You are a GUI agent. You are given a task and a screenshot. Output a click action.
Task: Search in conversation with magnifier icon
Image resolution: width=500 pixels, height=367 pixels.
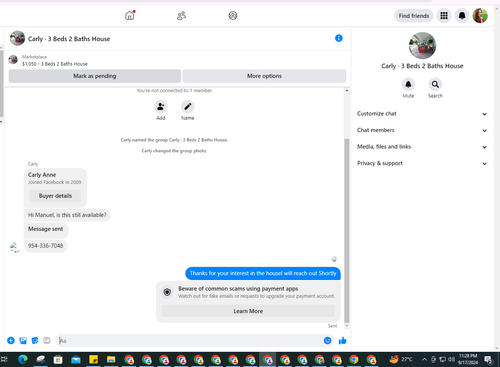pos(435,84)
